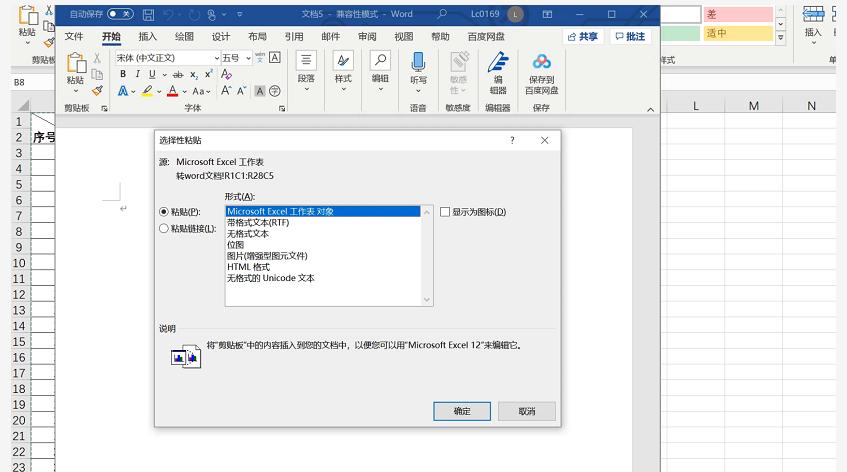
Task: Click the enclosed character (字) icon
Action: tap(274, 91)
